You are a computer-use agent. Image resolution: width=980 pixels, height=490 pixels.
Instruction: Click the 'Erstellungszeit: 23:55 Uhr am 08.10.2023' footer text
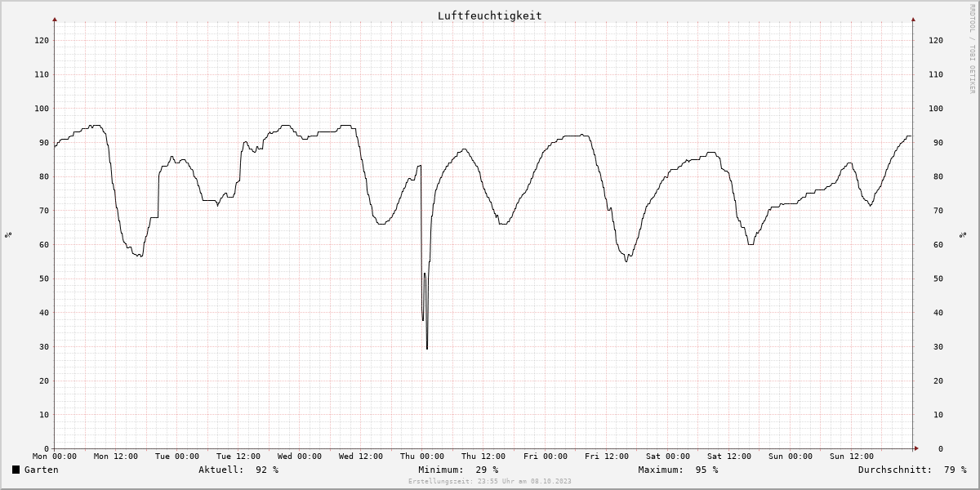pos(490,482)
